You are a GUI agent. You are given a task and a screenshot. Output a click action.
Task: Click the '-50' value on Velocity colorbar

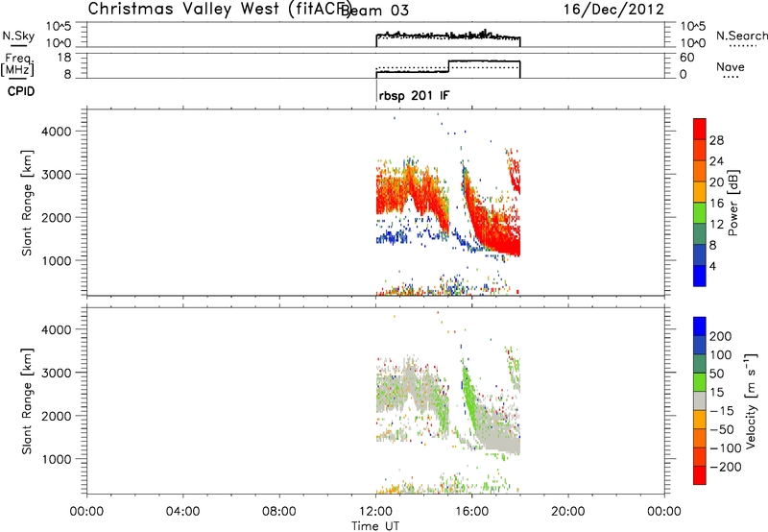(721, 429)
